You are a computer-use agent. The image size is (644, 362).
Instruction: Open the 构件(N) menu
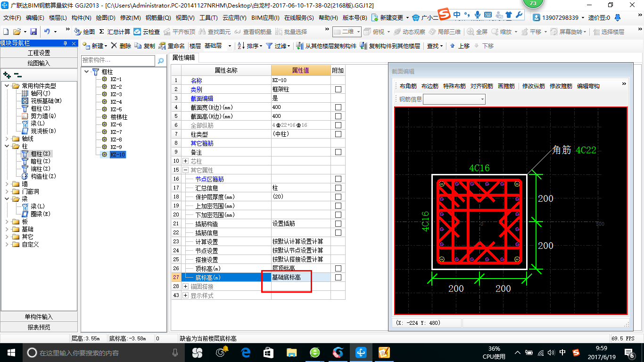point(81,18)
